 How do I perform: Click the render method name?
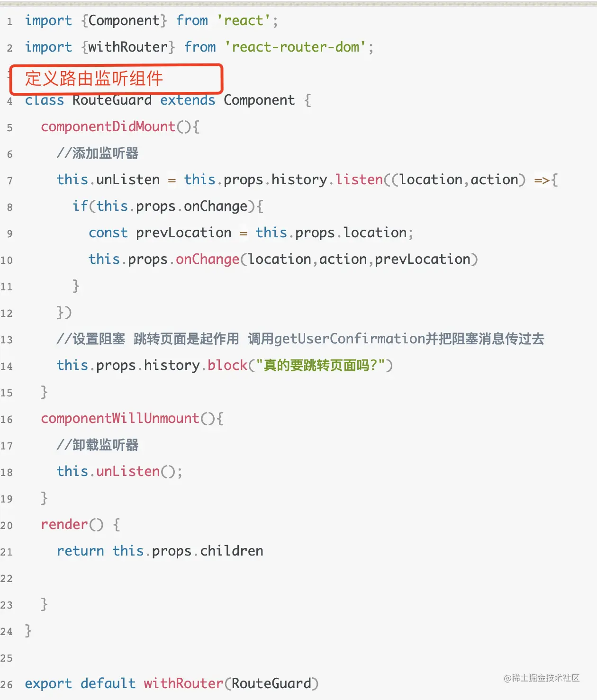(x=64, y=525)
